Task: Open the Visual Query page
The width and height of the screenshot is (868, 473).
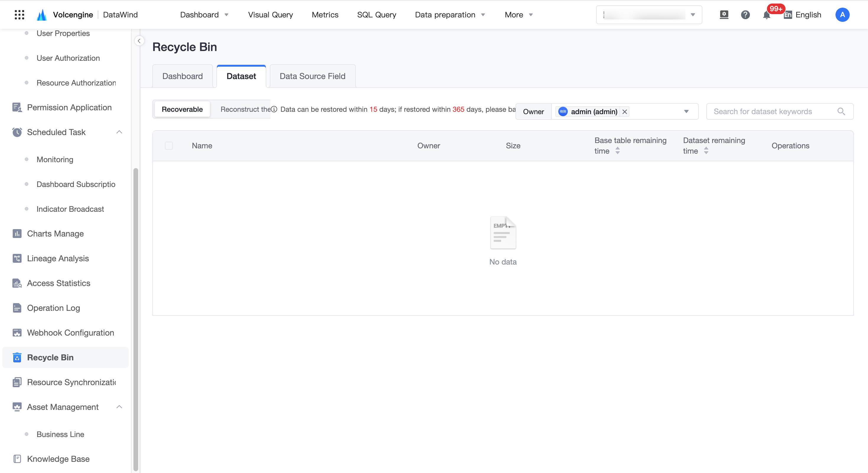Action: click(x=270, y=15)
